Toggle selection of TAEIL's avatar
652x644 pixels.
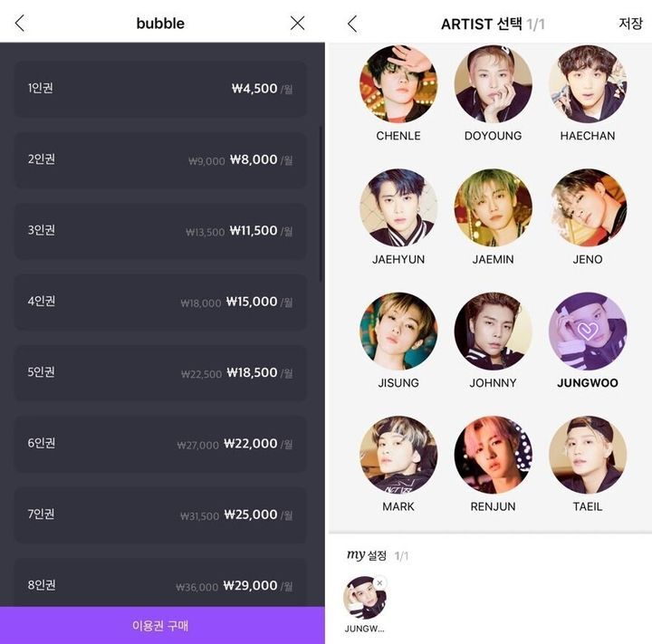tap(588, 455)
